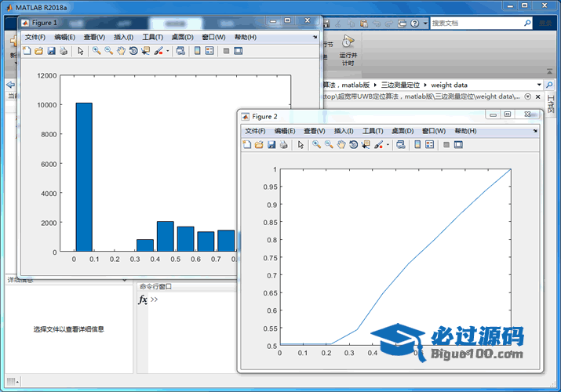Open 查看(V) menu in Figure 1
561x392 pixels.
pos(94,37)
